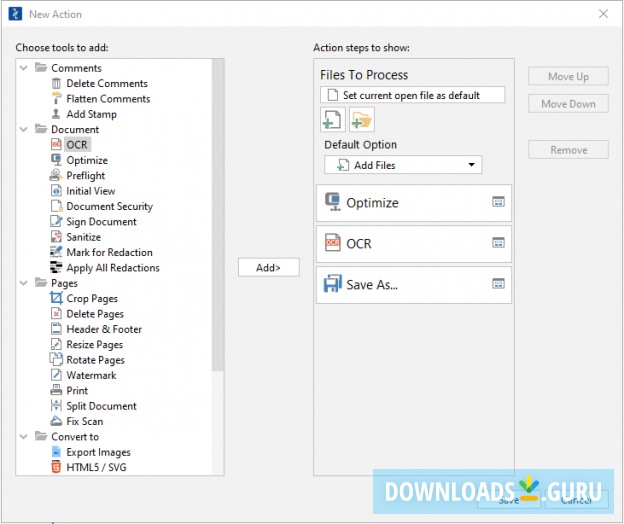Open the Add Files default option dropdown
The height and width of the screenshot is (524, 624).
click(x=403, y=165)
